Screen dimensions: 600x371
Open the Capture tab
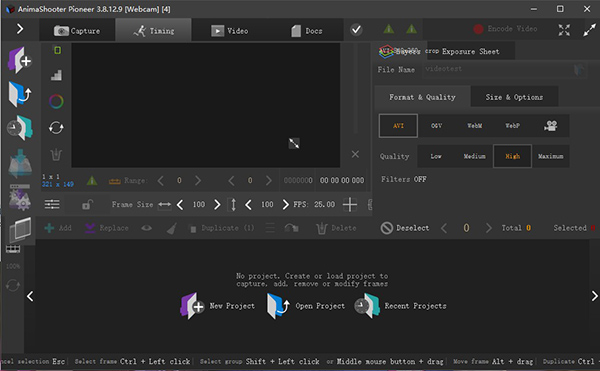click(x=77, y=31)
